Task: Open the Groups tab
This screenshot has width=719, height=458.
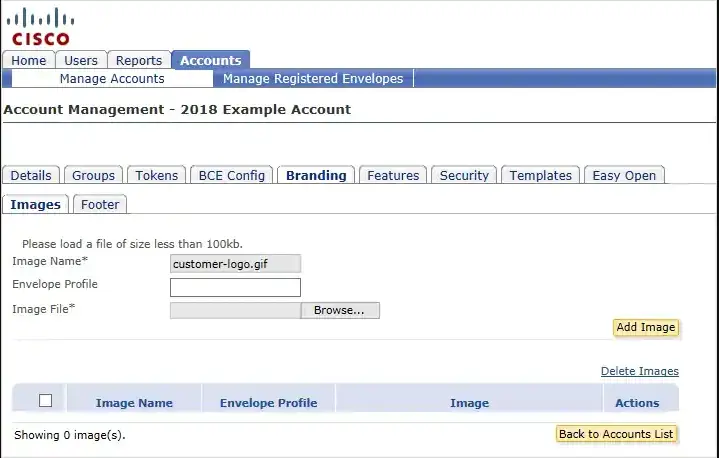Action: 93,175
